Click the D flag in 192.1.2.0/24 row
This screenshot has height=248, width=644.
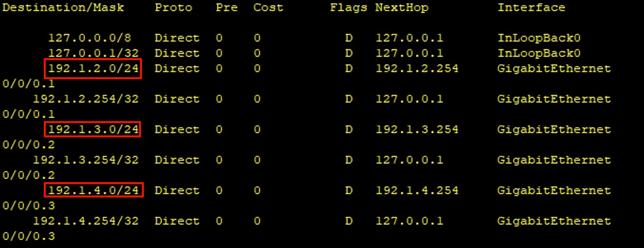click(x=349, y=69)
